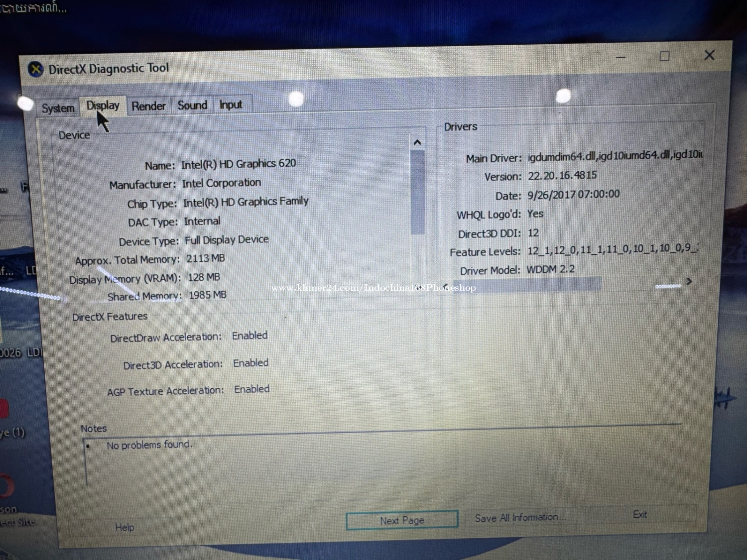Click AGP Texture Acceleration 'Enabled' value
747x560 pixels.
pyautogui.click(x=251, y=389)
